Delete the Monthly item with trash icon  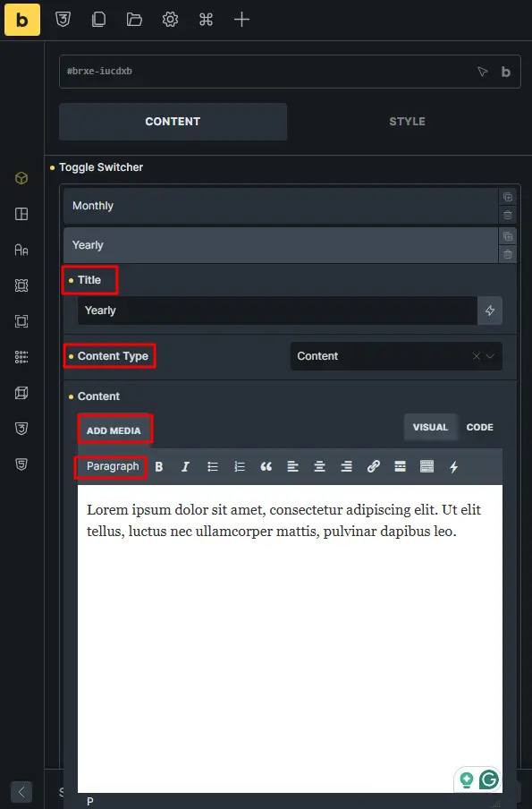point(508,215)
